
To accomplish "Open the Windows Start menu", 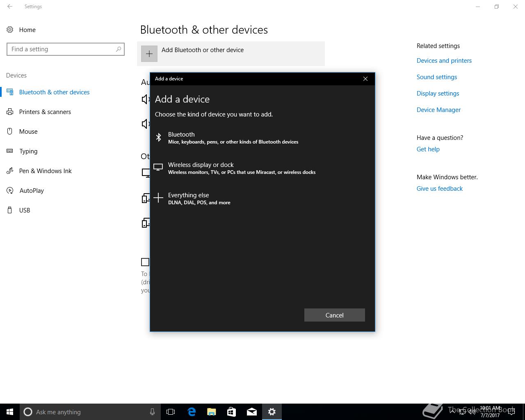I will point(10,412).
